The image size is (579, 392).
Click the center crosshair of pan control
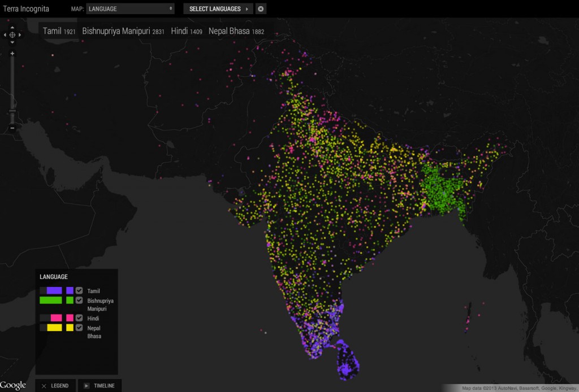click(12, 35)
